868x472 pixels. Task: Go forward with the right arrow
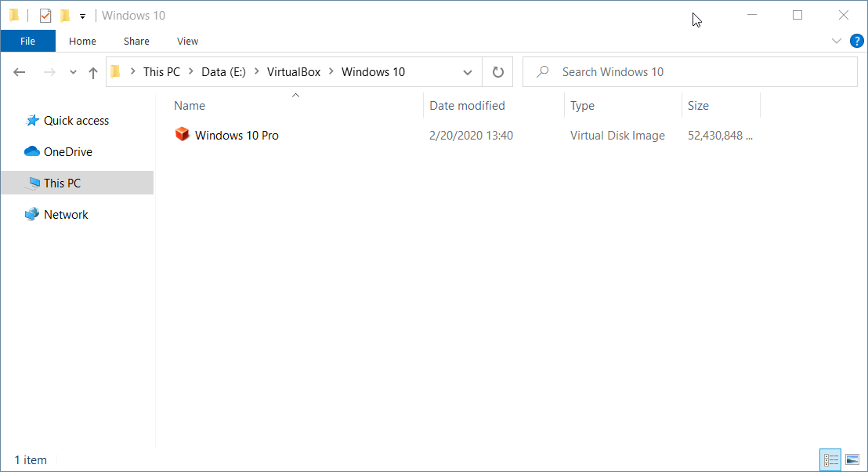49,72
